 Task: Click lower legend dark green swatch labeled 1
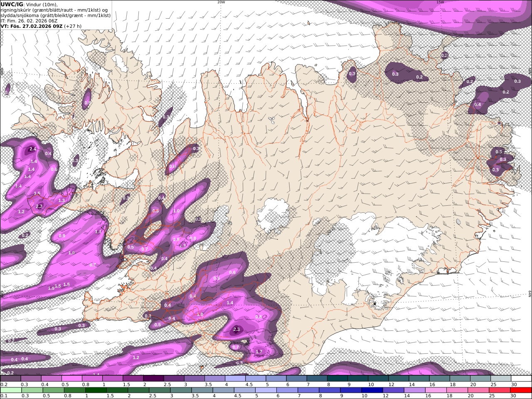96,390
